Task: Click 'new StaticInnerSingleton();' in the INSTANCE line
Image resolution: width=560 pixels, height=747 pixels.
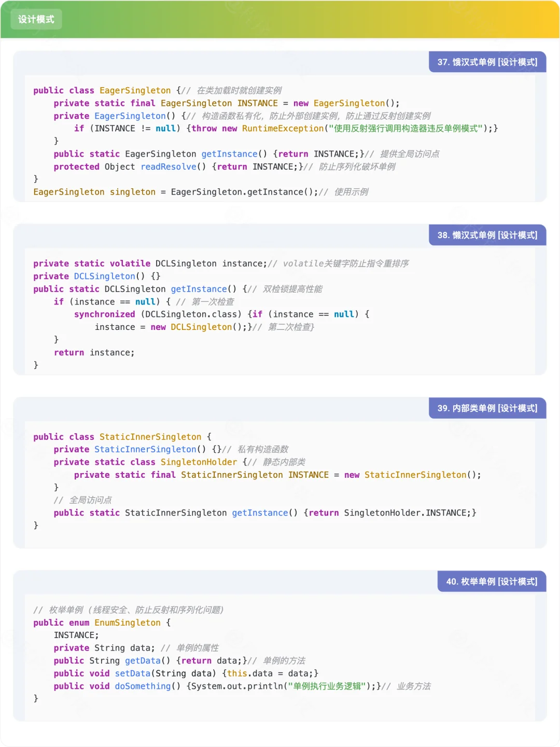Action: 413,475
